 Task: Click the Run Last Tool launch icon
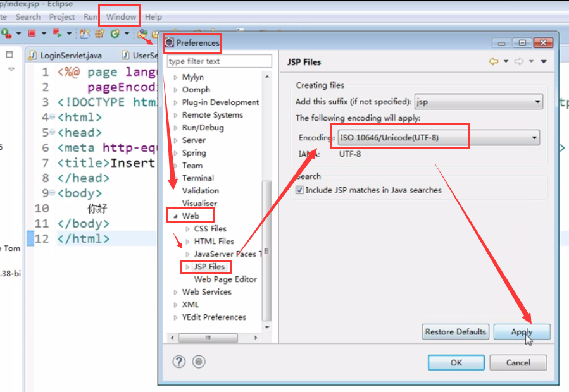coord(6,34)
